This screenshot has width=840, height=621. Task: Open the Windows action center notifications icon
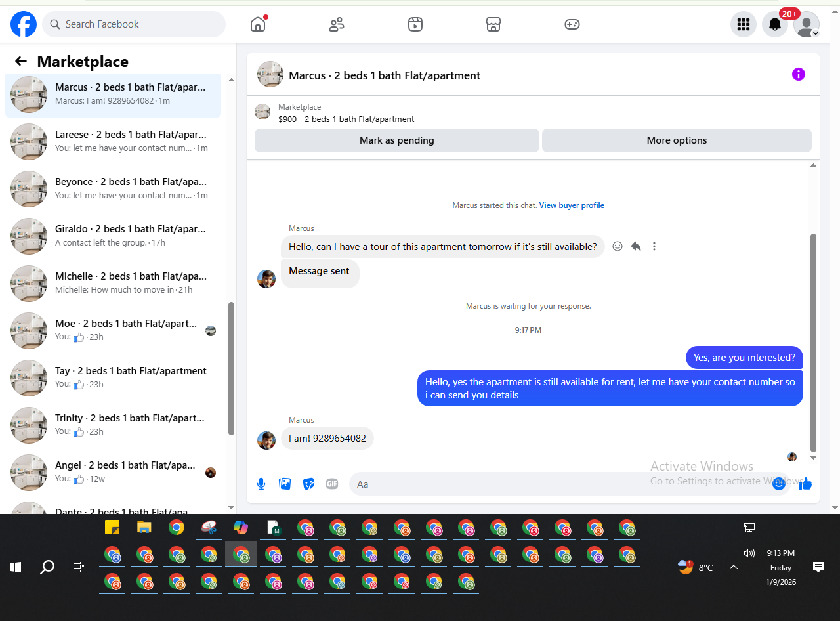point(818,567)
